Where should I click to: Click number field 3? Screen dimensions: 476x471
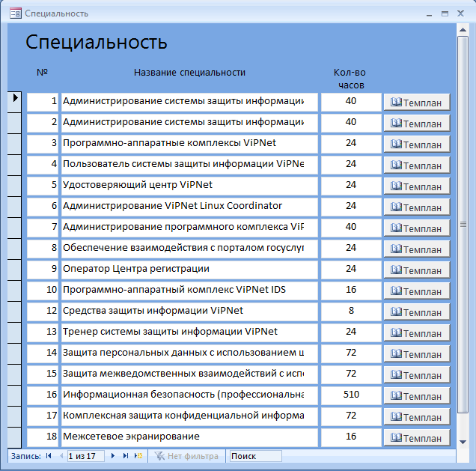pyautogui.click(x=43, y=144)
